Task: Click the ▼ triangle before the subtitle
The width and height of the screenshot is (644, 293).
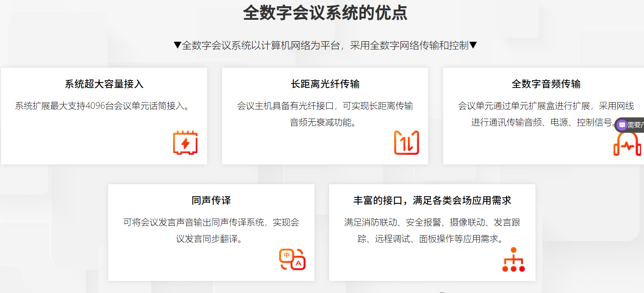Action: click(177, 45)
